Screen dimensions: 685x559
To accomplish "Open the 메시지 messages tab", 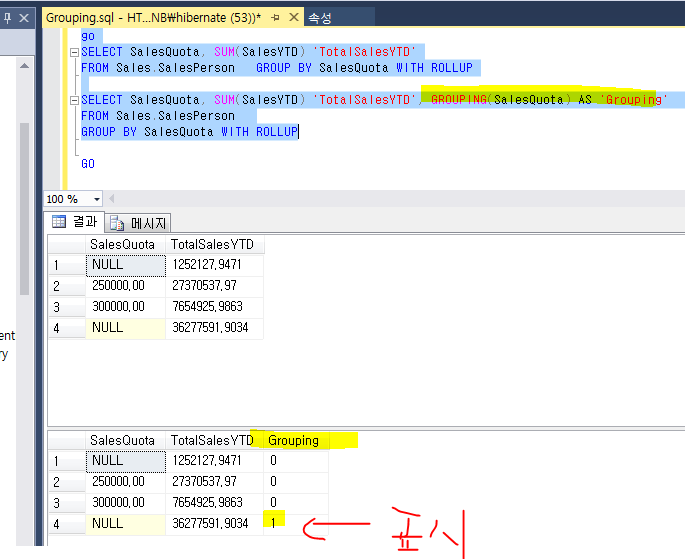I will [x=138, y=224].
